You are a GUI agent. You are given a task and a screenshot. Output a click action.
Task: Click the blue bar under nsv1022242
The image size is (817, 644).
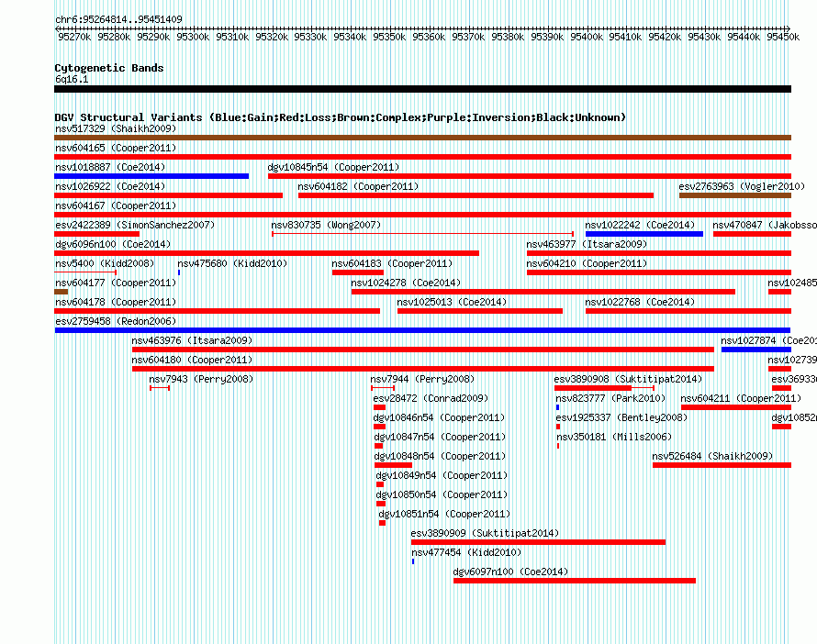644,234
